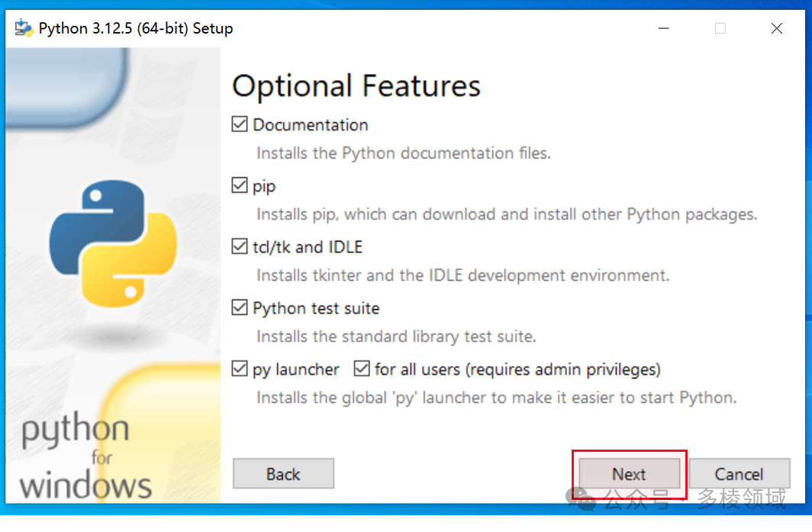This screenshot has height=532, width=812.
Task: Click the Back button
Action: pos(283,473)
